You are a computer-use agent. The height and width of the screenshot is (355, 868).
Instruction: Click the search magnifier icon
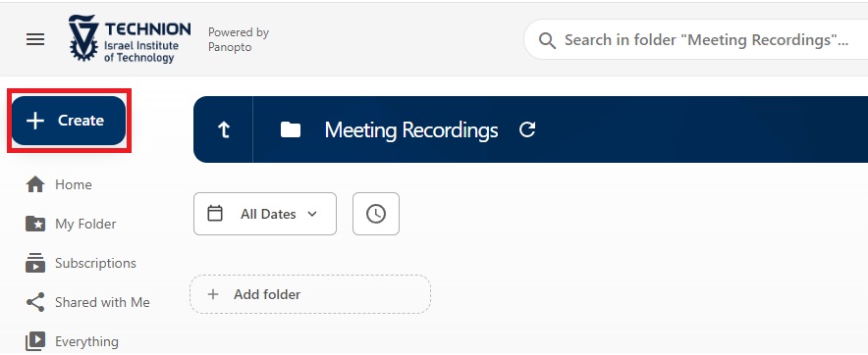(547, 40)
